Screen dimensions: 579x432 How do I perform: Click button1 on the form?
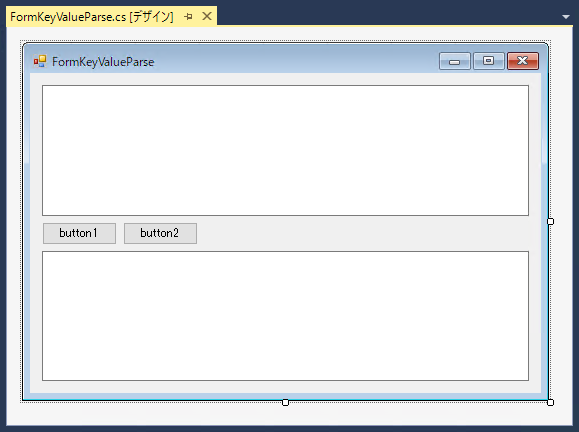[79, 233]
